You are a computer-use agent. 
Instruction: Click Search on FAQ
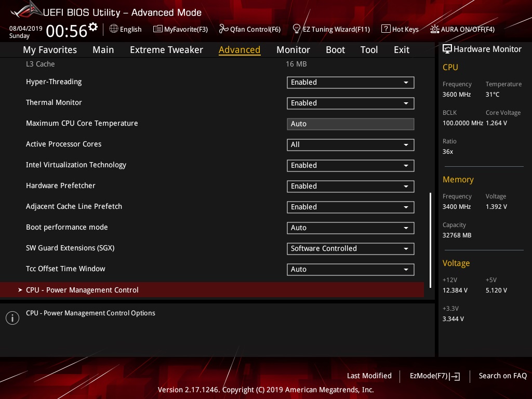point(502,376)
